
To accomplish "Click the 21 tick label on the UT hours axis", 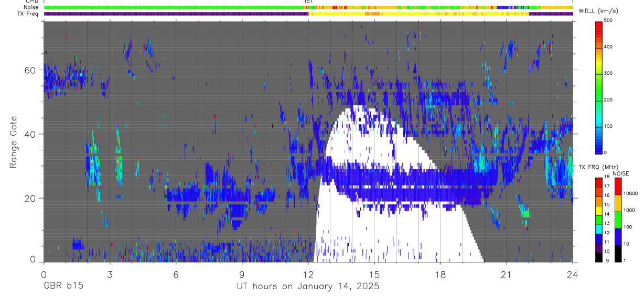I will 507,274.
